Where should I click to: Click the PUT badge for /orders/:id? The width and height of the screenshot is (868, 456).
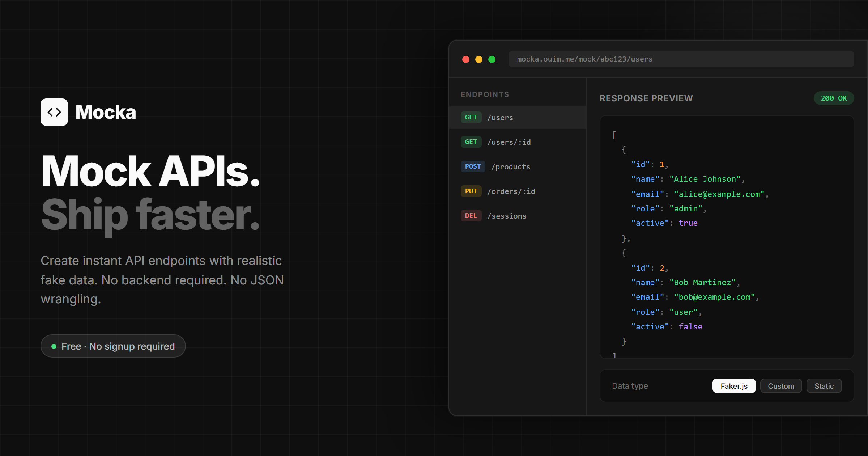click(x=471, y=191)
